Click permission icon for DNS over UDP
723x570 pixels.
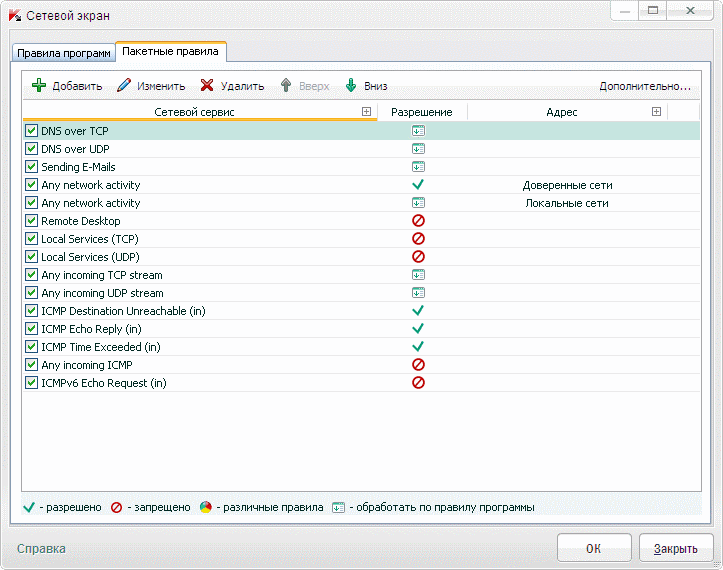coord(418,149)
